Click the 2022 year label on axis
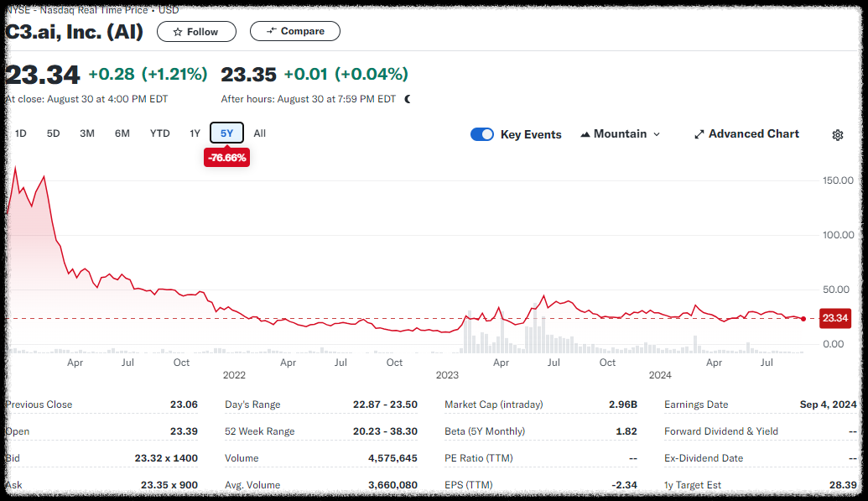Viewport: 868px width, 501px height. pyautogui.click(x=234, y=375)
